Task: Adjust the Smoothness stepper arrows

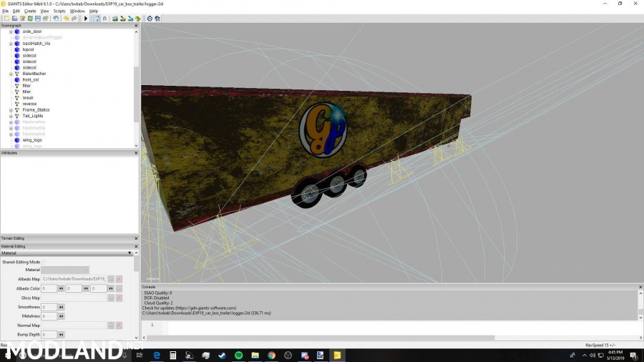Action: click(62, 307)
